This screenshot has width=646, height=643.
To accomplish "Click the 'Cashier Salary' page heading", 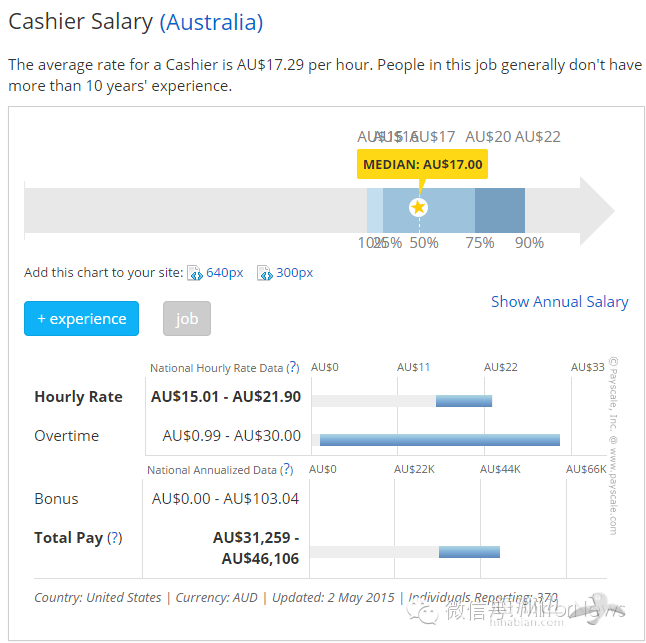I will pyautogui.click(x=81, y=21).
